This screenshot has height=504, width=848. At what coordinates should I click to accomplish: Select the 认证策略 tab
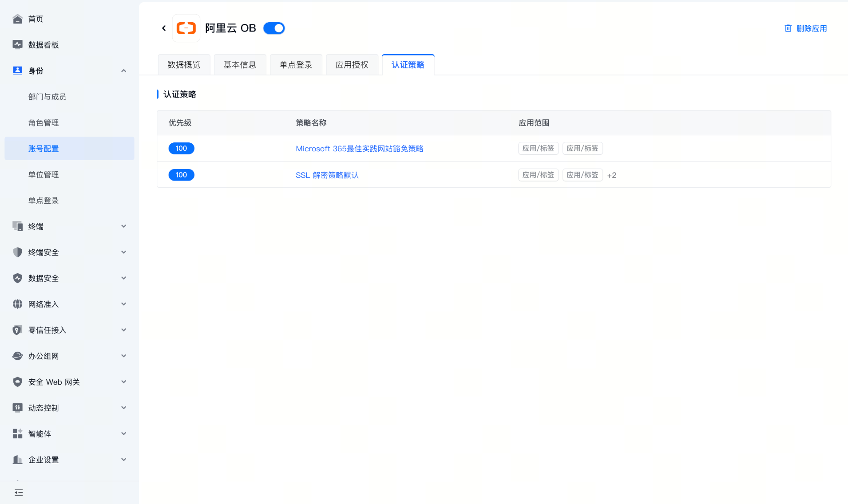408,65
